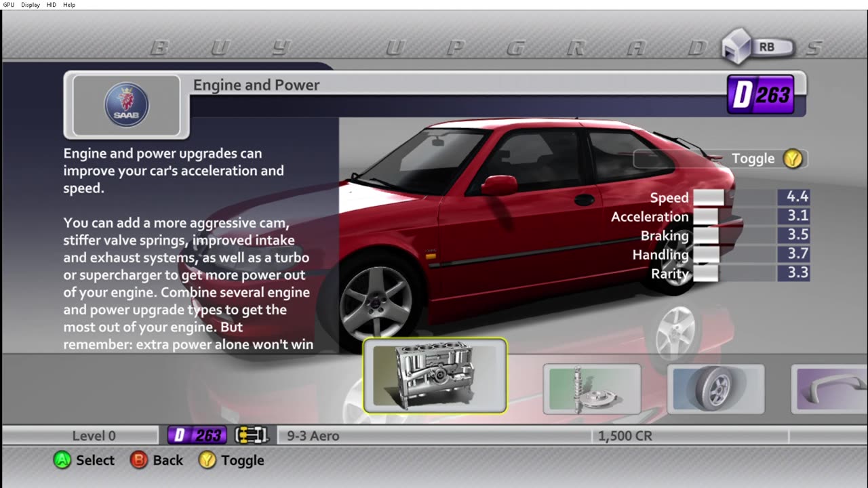Click the Toggle label in stats panel
The height and width of the screenshot is (488, 868).
(753, 159)
